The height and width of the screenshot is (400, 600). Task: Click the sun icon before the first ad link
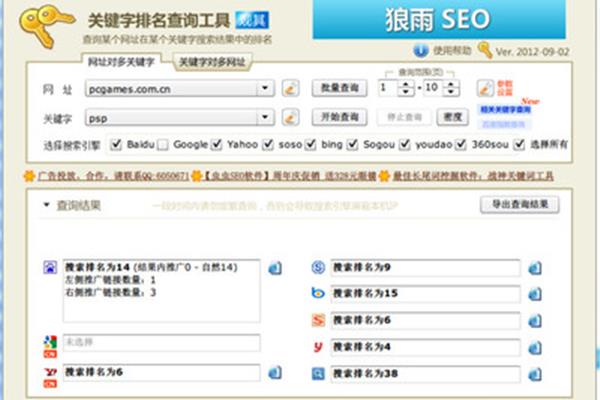click(x=29, y=176)
